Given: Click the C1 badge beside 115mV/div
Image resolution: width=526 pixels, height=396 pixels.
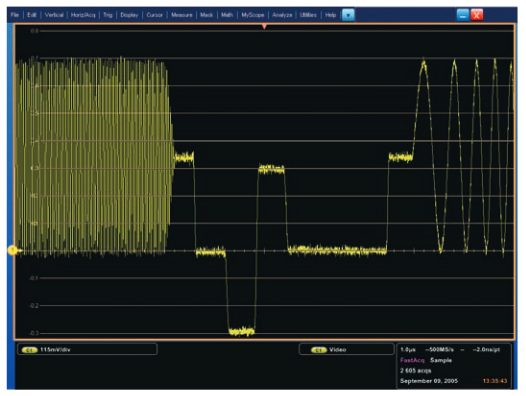Looking at the screenshot, I should (30, 350).
